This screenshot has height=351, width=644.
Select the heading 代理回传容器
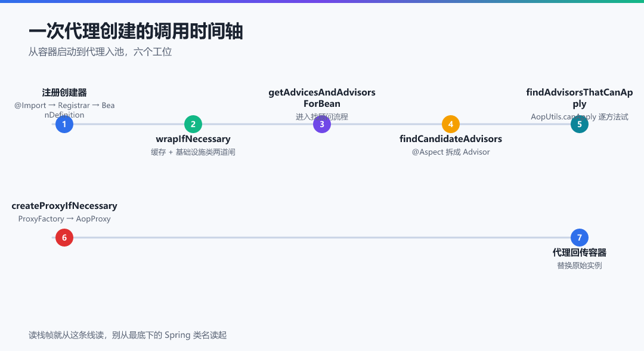click(580, 253)
